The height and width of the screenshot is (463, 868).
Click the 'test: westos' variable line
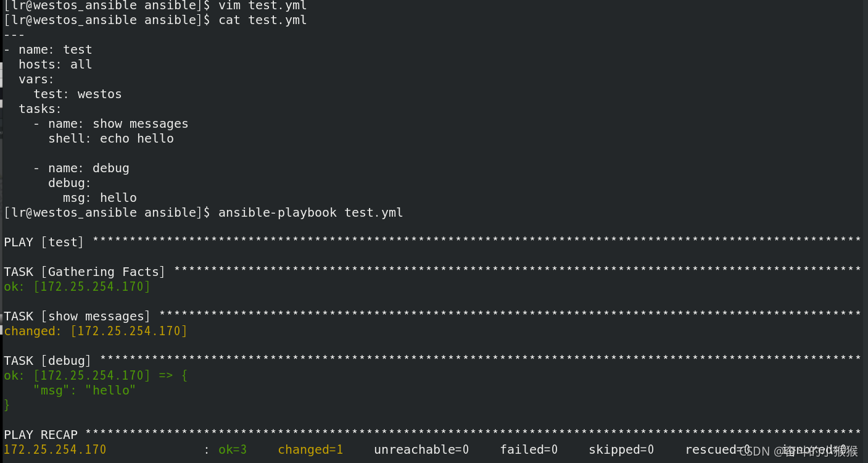[78, 94]
